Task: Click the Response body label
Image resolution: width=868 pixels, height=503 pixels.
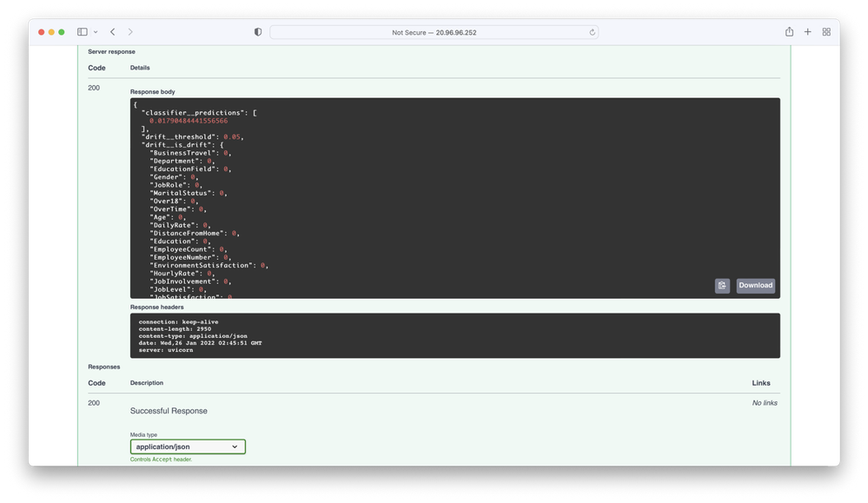Action: click(x=152, y=92)
